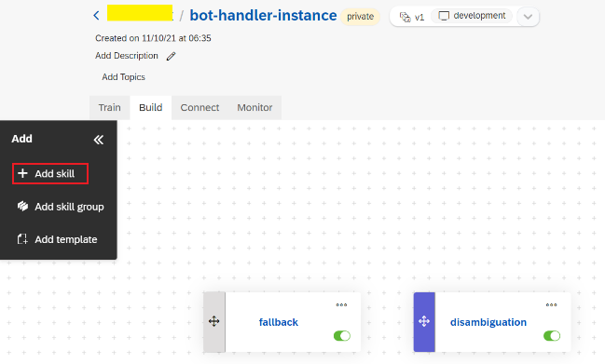Open the disambiguation skill's three-dot menu

click(551, 304)
